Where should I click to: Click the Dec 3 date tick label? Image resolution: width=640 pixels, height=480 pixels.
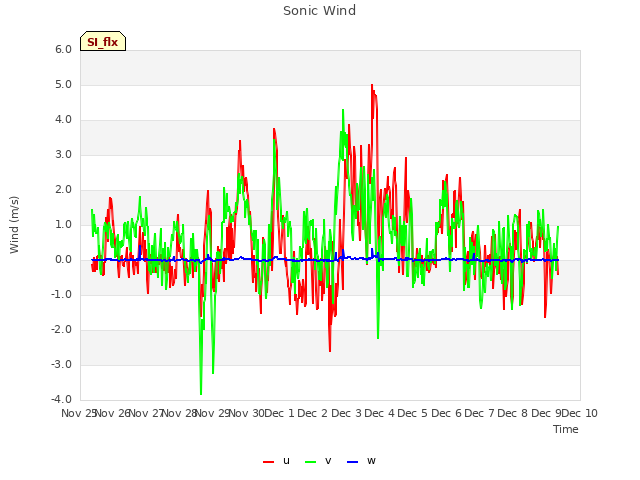346,413
